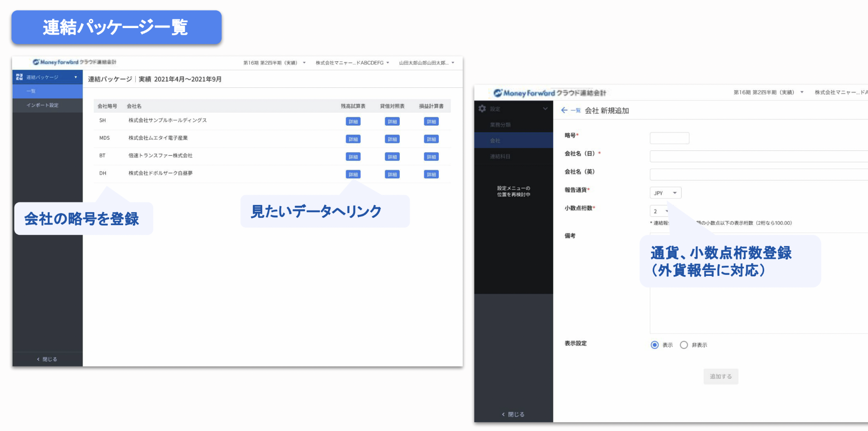Image resolution: width=868 pixels, height=431 pixels.
Task: Open 残高試算表 詳細 for the BT row
Action: pyautogui.click(x=353, y=157)
